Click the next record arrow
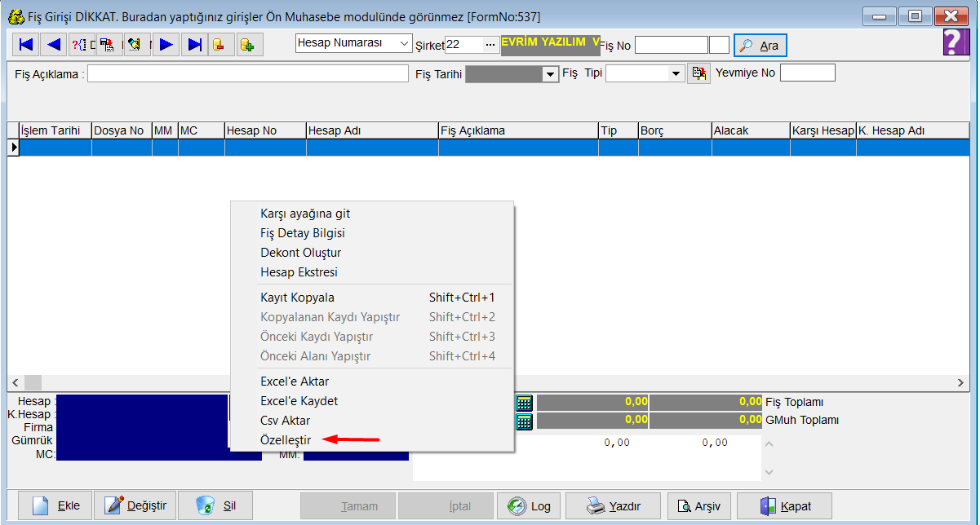This screenshot has height=525, width=980. tap(166, 45)
